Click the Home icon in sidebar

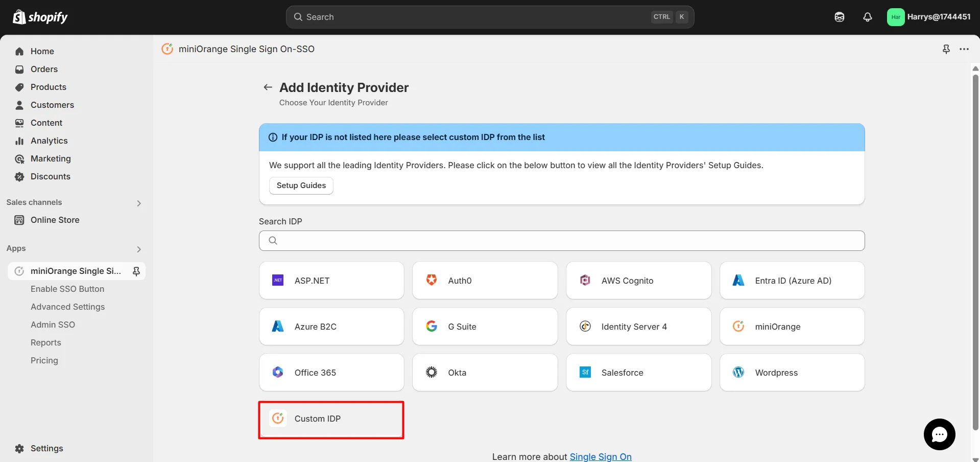click(x=19, y=51)
